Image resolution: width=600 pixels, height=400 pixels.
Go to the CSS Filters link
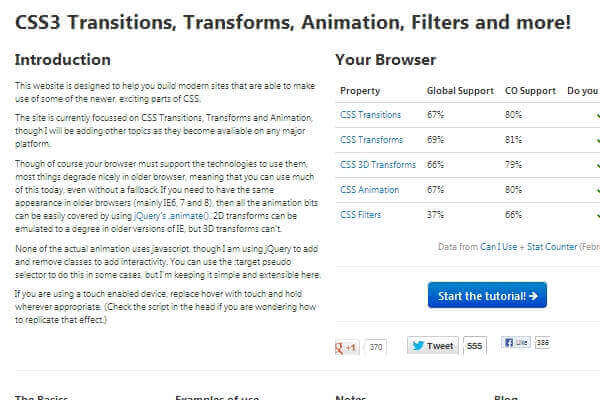tap(361, 215)
